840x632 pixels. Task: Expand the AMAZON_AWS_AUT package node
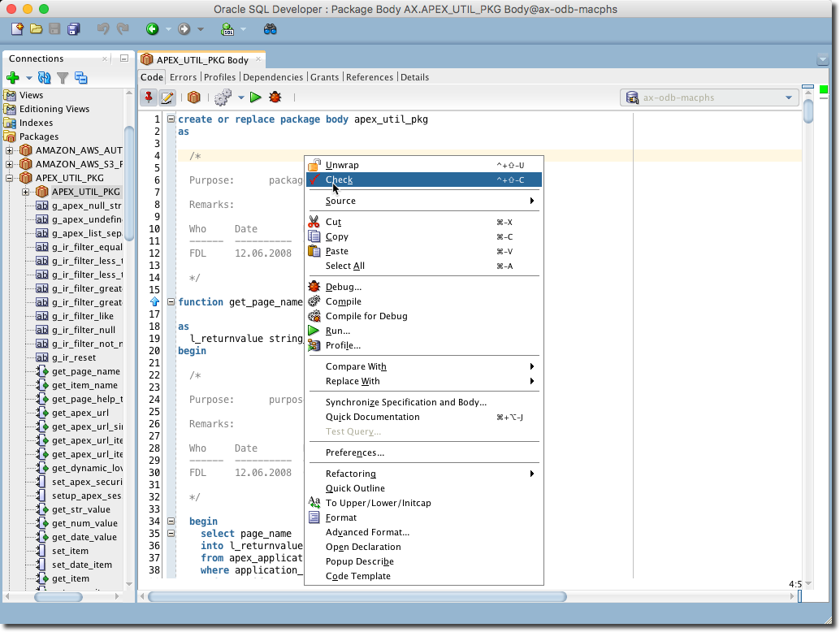(10, 150)
